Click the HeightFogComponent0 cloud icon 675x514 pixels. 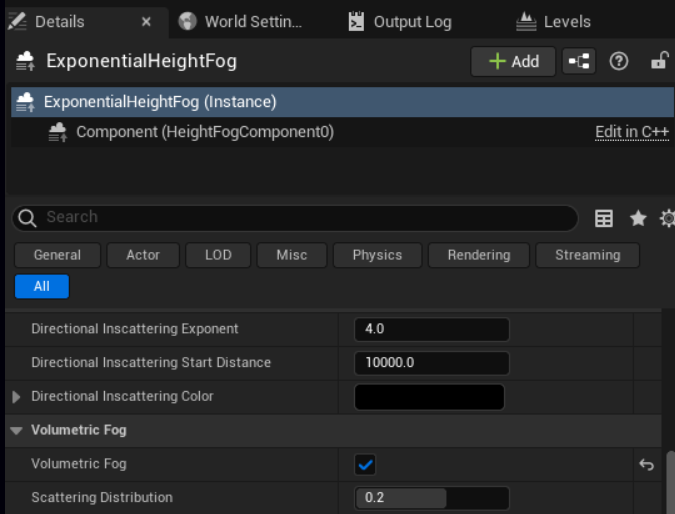58,132
